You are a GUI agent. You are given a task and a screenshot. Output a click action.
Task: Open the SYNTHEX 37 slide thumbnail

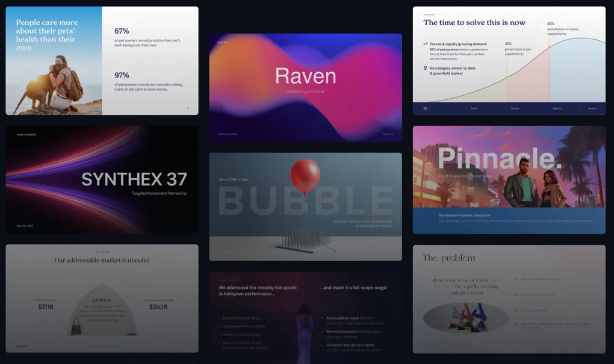click(102, 180)
